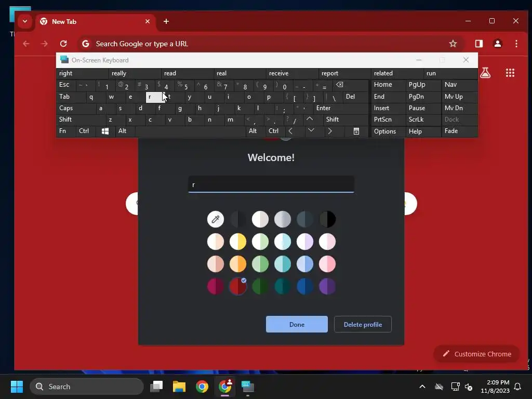Click the Enter key on keyboard
The height and width of the screenshot is (399, 532).
coord(341,108)
